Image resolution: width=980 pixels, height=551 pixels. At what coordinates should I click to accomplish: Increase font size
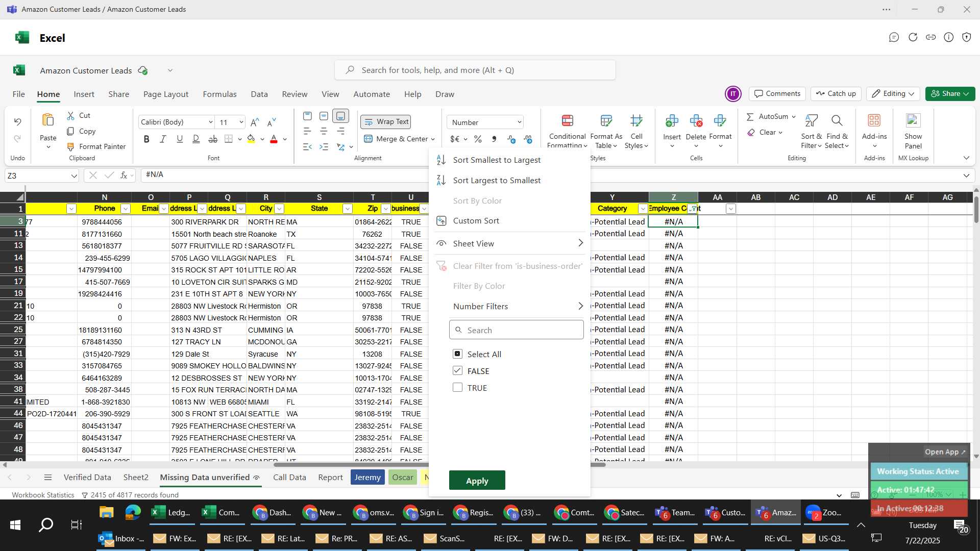[255, 122]
